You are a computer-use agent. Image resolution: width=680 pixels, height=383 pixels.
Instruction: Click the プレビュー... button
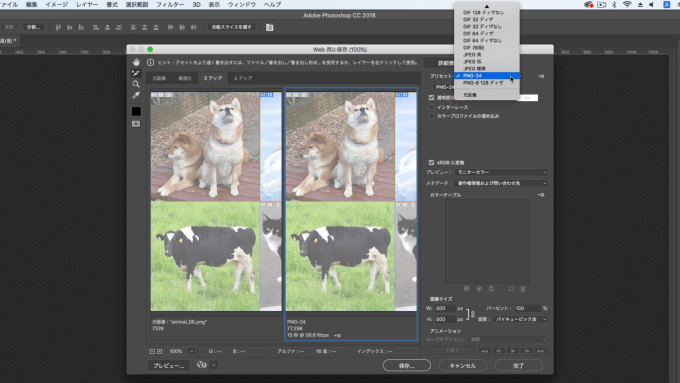169,365
